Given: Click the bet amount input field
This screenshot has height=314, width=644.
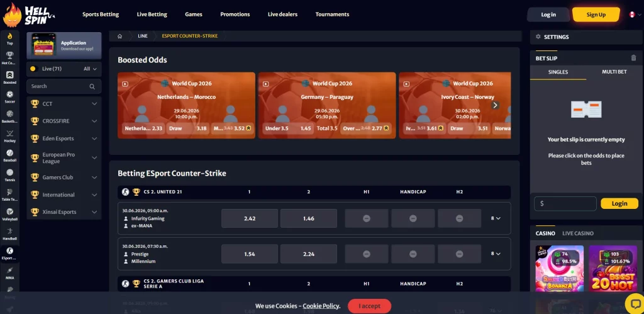Looking at the screenshot, I should tap(565, 203).
